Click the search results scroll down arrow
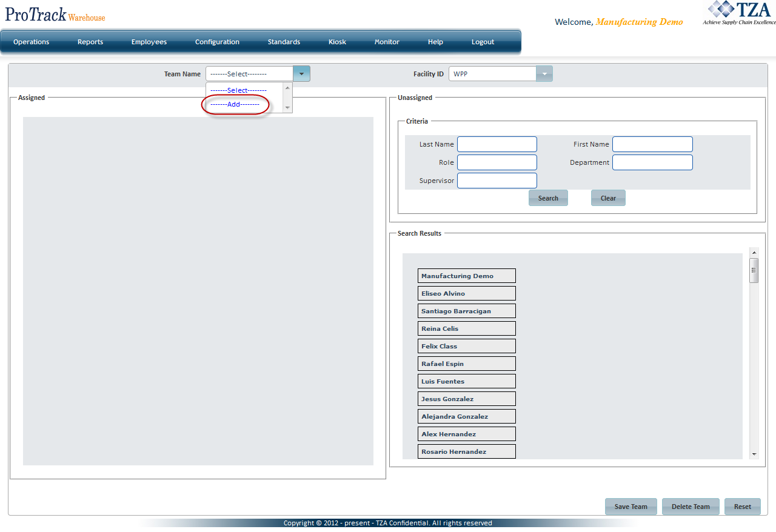The height and width of the screenshot is (532, 776). [x=754, y=454]
